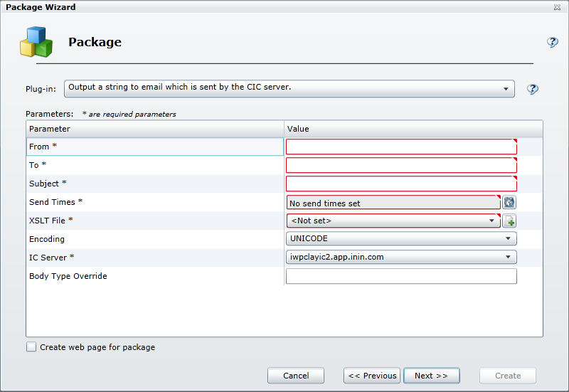Screen dimensions: 569x392
Task: Click the Package cubes logo icon
Action: point(36,42)
